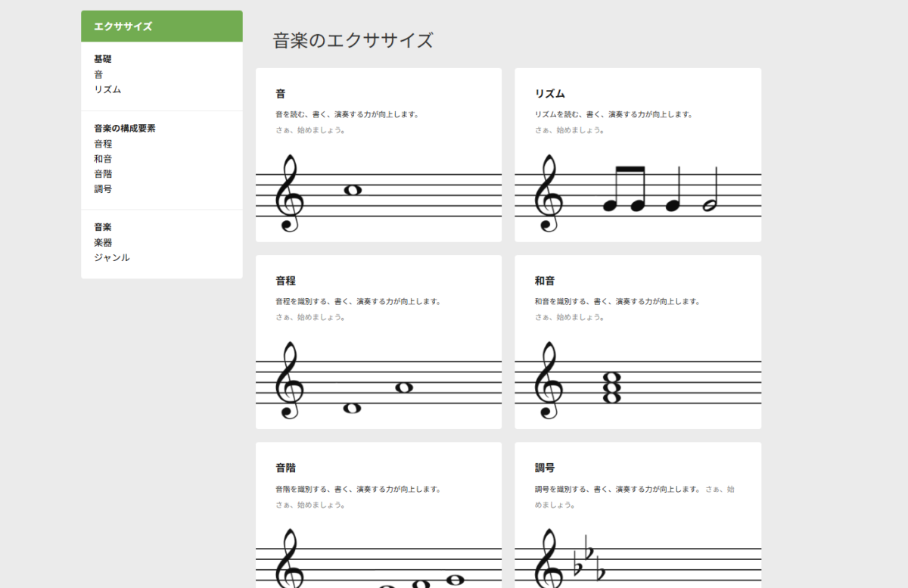908x588 pixels.
Task: Open the 音階 card title
Action: point(285,468)
